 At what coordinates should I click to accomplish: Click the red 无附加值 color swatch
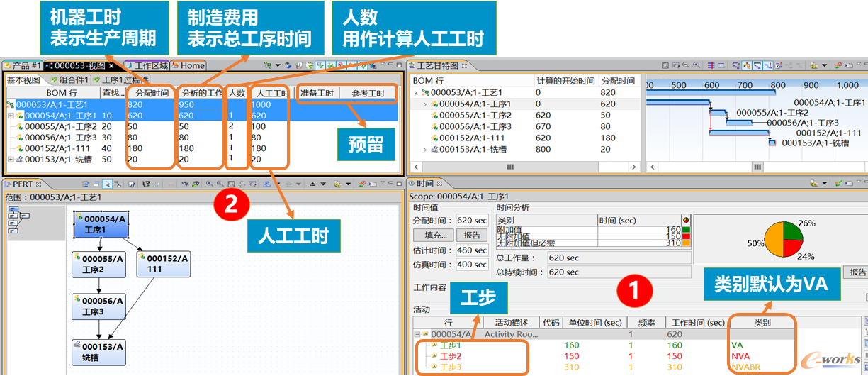click(x=685, y=236)
